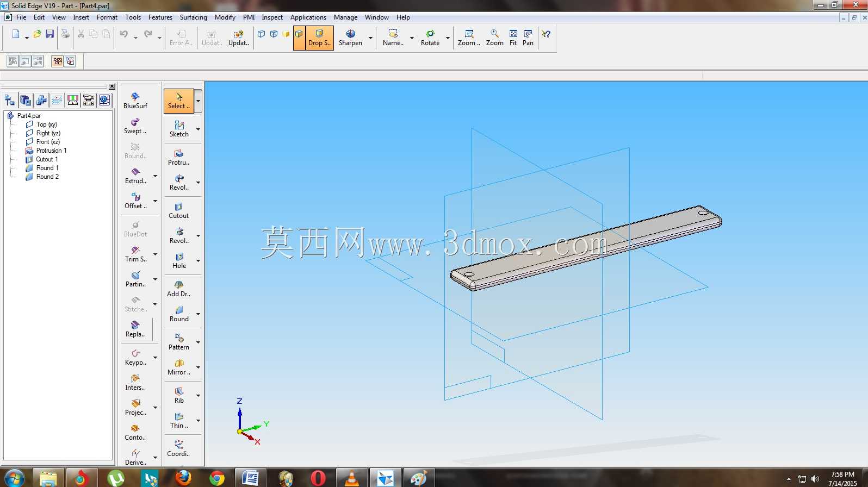Select the Revolved Protrusion tool

click(179, 182)
